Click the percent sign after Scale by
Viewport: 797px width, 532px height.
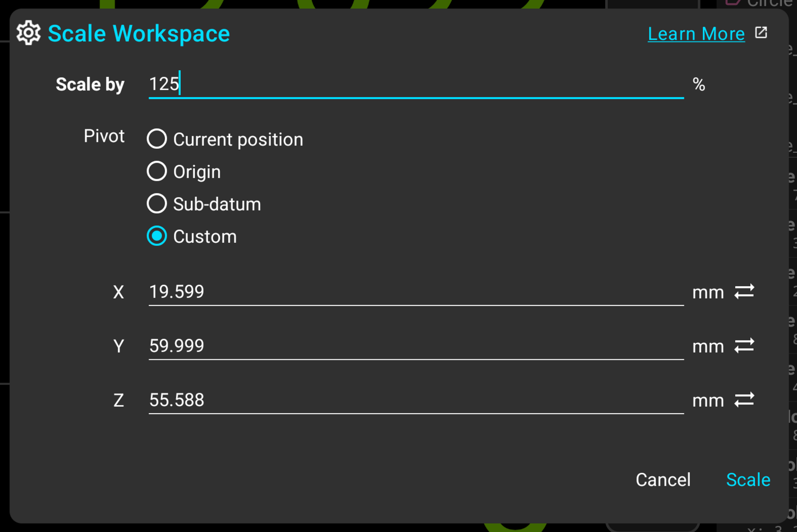(x=699, y=85)
